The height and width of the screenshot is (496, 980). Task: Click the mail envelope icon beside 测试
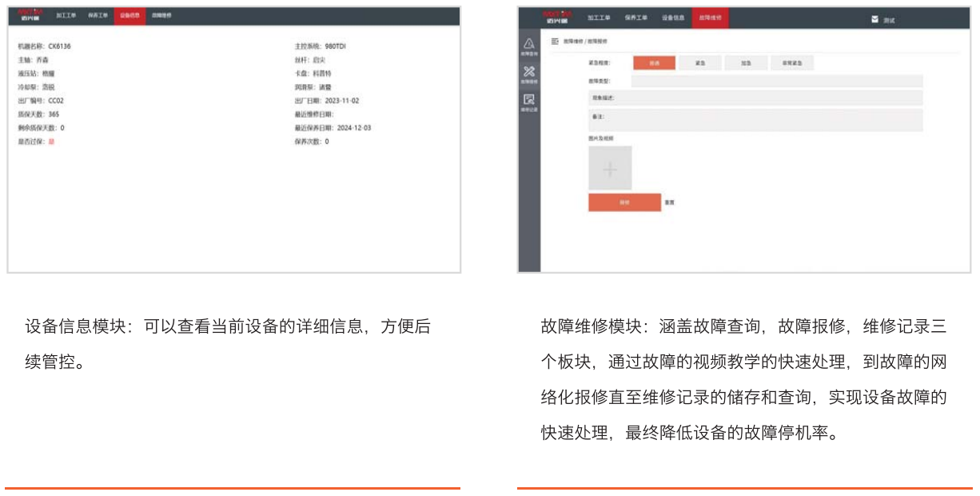(x=874, y=19)
